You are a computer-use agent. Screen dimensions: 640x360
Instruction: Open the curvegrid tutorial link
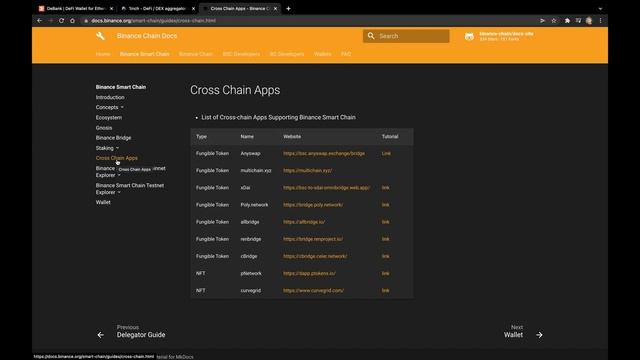tap(385, 291)
